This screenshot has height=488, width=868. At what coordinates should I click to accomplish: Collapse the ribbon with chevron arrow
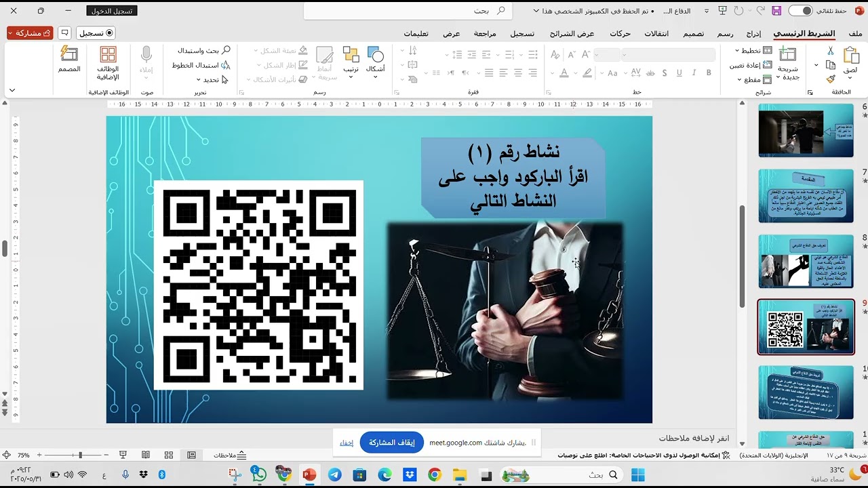[12, 90]
